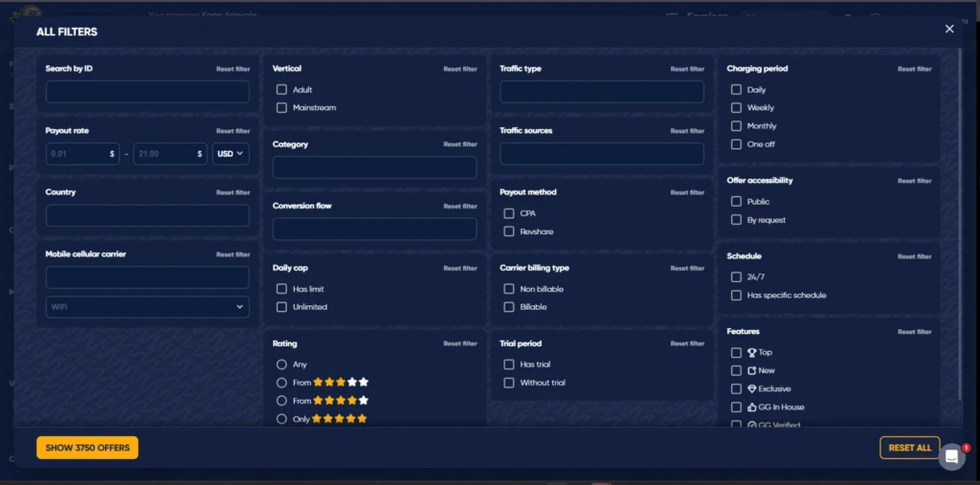This screenshot has height=485, width=980.
Task: Select By request offer accessibility
Action: (x=736, y=219)
